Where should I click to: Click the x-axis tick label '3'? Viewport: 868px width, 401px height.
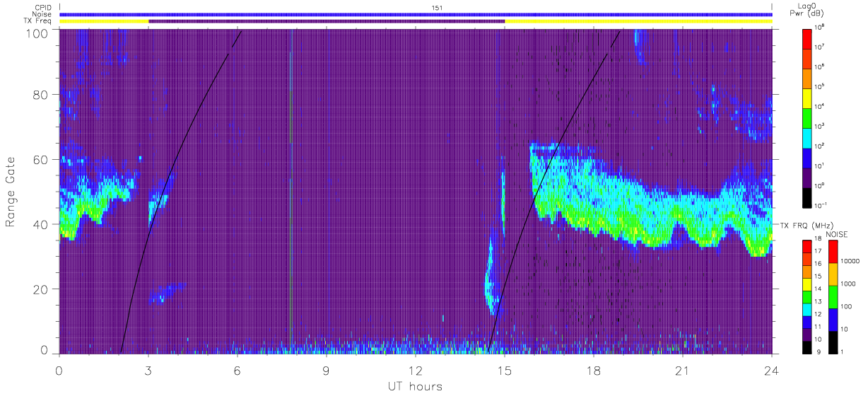(x=148, y=370)
